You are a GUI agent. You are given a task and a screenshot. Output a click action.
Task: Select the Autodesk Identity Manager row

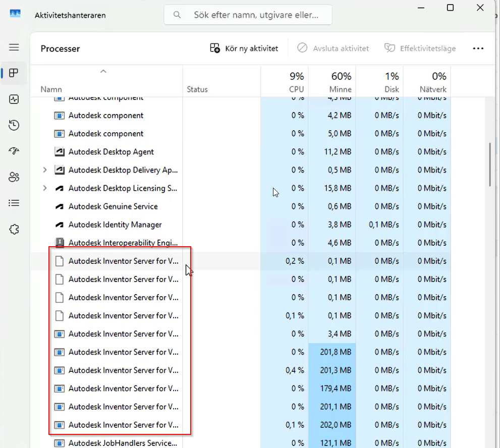(241, 225)
